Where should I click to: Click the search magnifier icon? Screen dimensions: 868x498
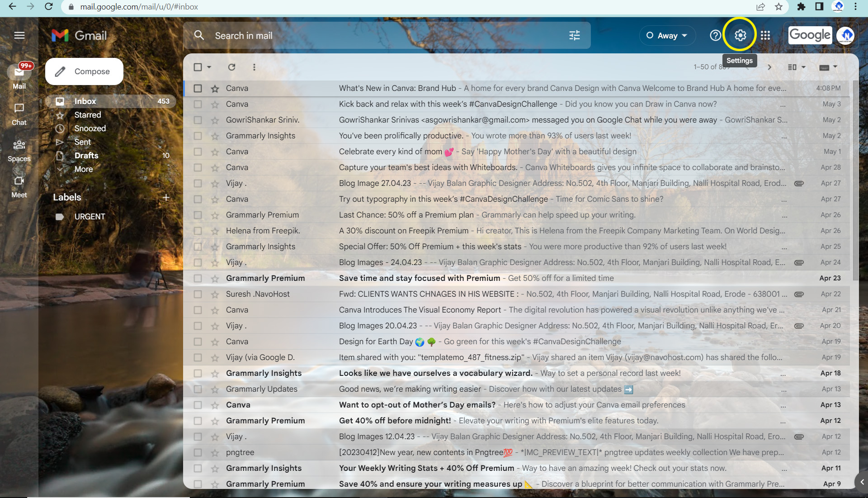199,35
